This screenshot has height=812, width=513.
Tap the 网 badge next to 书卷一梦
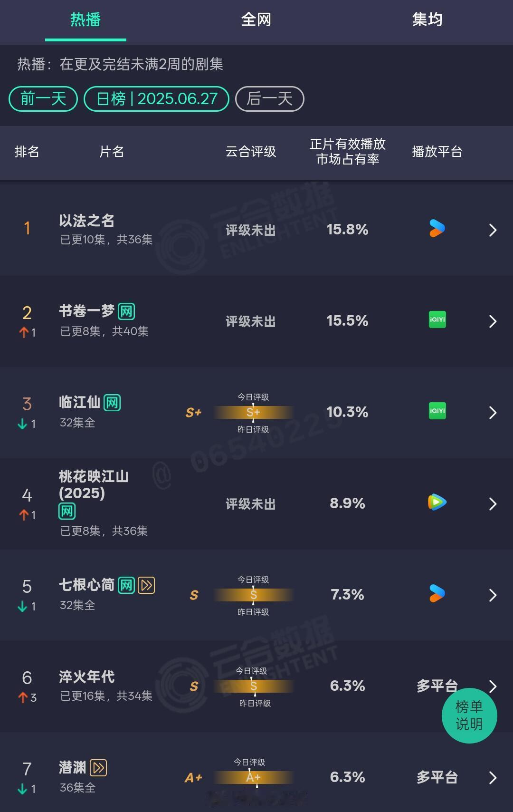pyautogui.click(x=126, y=311)
